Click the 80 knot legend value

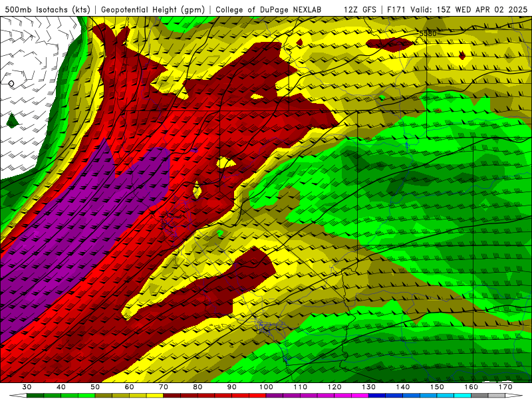pos(198,387)
